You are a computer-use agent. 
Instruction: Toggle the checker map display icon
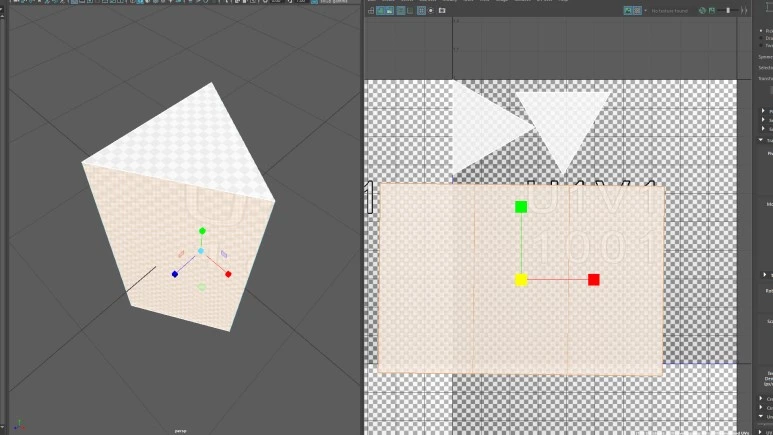628,11
